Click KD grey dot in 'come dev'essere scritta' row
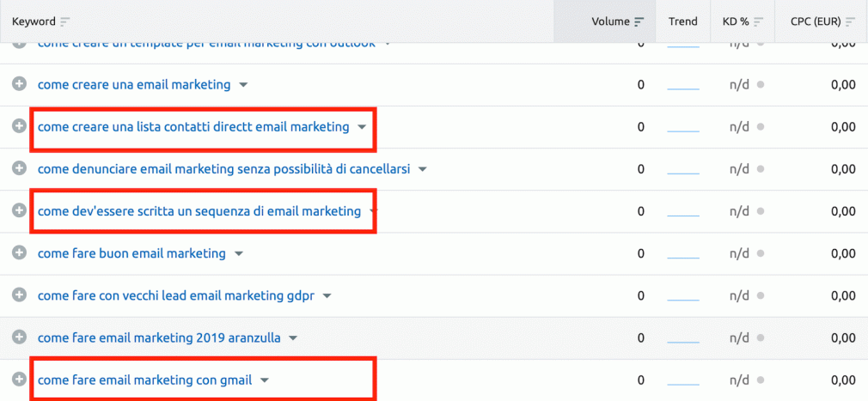The image size is (868, 401). click(x=761, y=211)
